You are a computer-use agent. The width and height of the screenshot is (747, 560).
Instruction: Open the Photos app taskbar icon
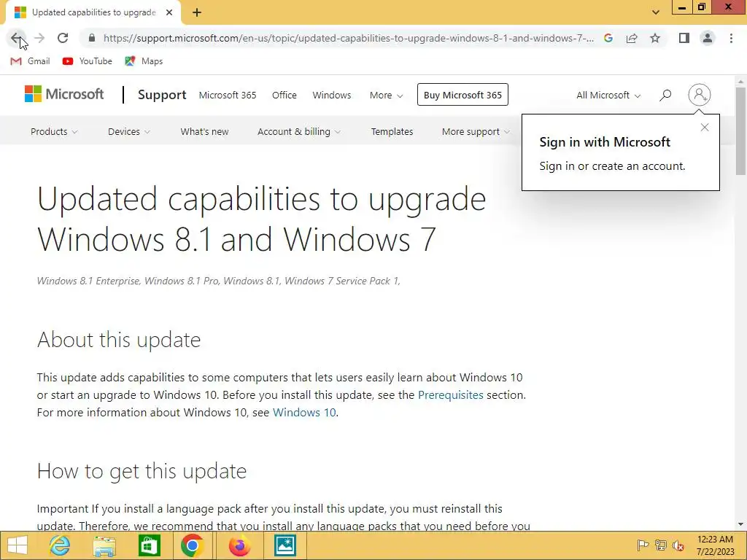click(x=285, y=545)
